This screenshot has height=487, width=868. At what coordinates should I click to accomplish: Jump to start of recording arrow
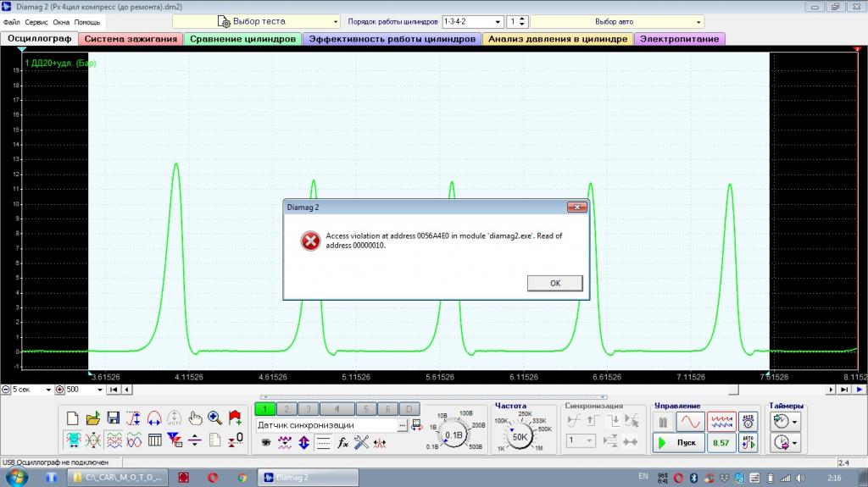tap(114, 390)
